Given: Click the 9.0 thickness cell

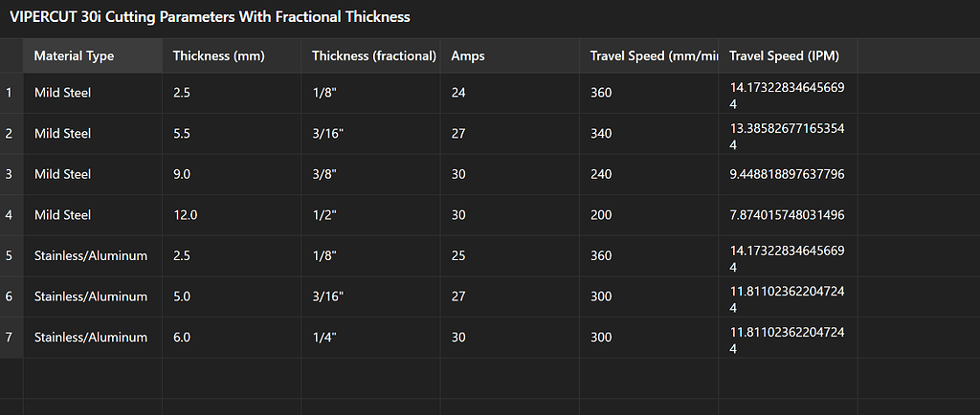Looking at the screenshot, I should pos(182,175).
